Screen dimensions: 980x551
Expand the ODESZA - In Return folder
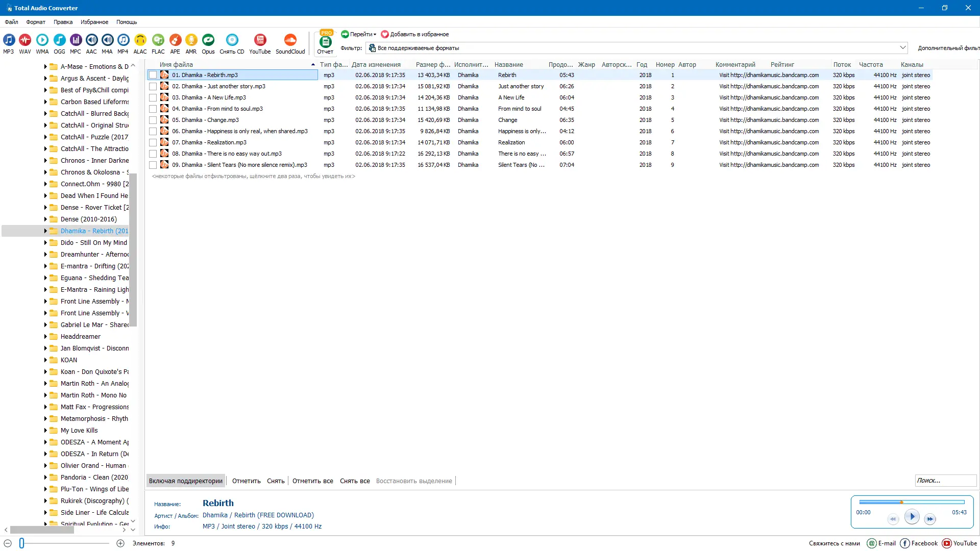tap(45, 454)
